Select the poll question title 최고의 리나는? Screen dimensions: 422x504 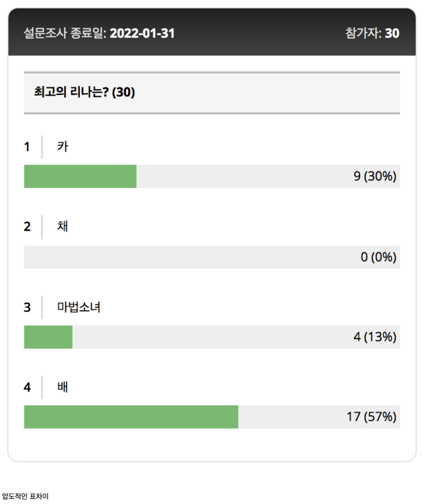(x=84, y=92)
